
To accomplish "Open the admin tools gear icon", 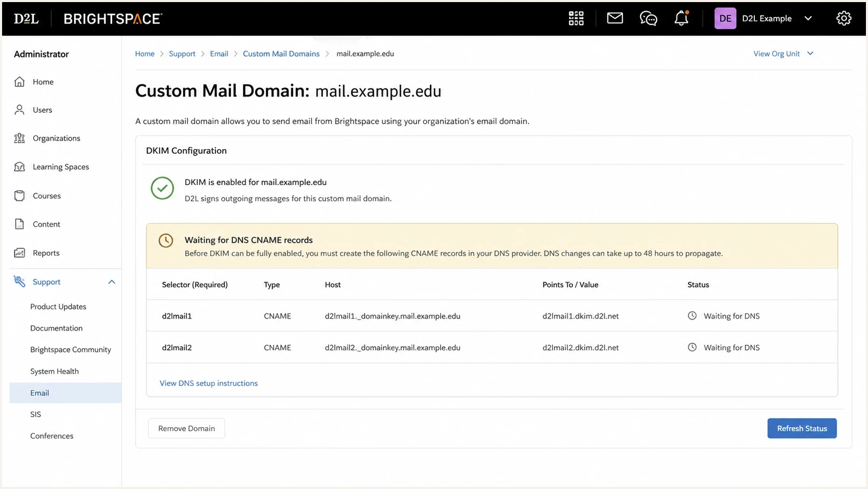I will 844,18.
